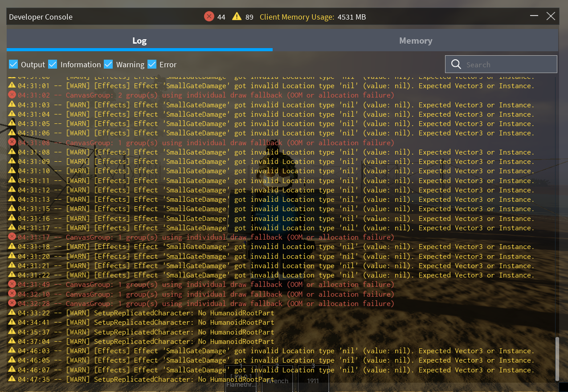Click the warning icon on 04:46:07 row

coord(12,369)
